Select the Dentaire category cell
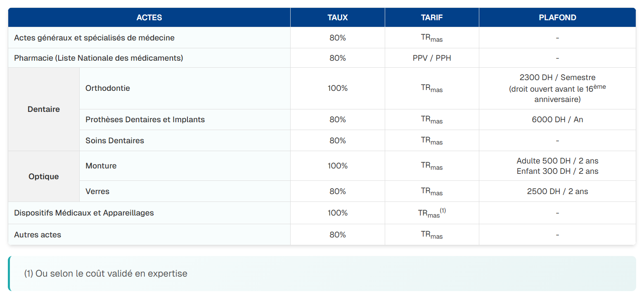This screenshot has height=301, width=644. (44, 109)
